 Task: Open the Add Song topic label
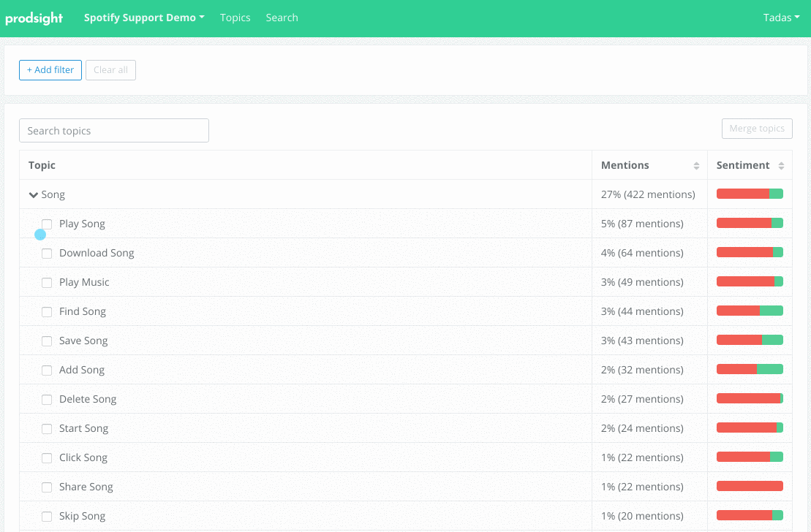(82, 370)
